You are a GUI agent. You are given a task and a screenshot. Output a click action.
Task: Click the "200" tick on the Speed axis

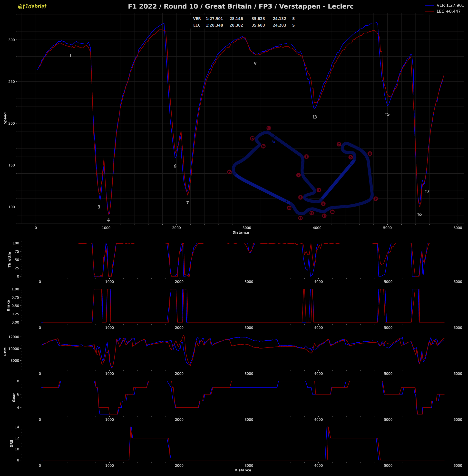click(x=11, y=123)
